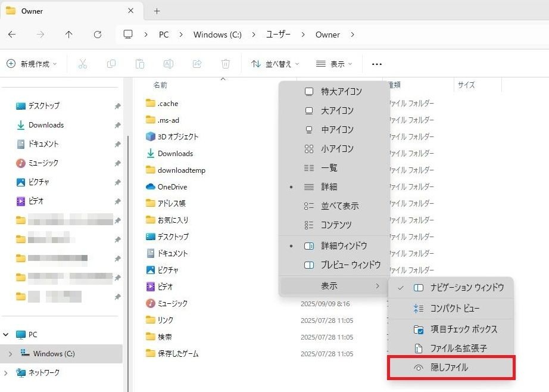This screenshot has height=392, width=549.
Task: Select 特大アイコン view from menu
Action: coord(341,92)
